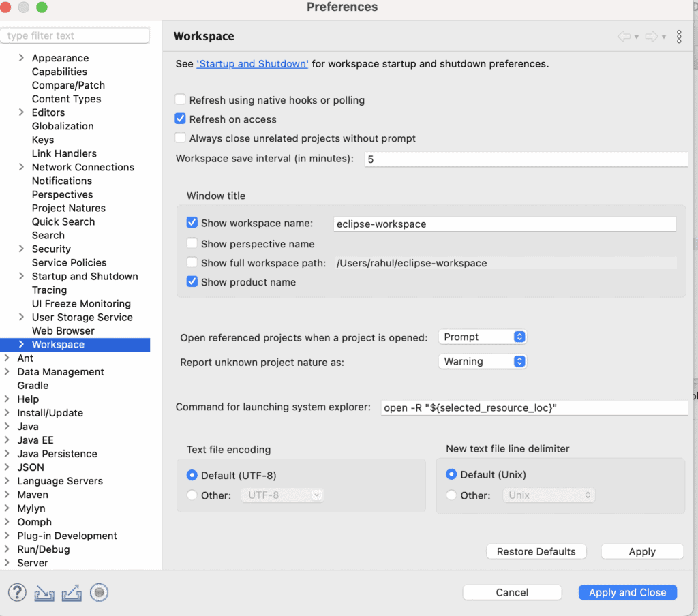The width and height of the screenshot is (698, 616).
Task: Toggle Show workspace name checkbox
Action: pyautogui.click(x=192, y=223)
